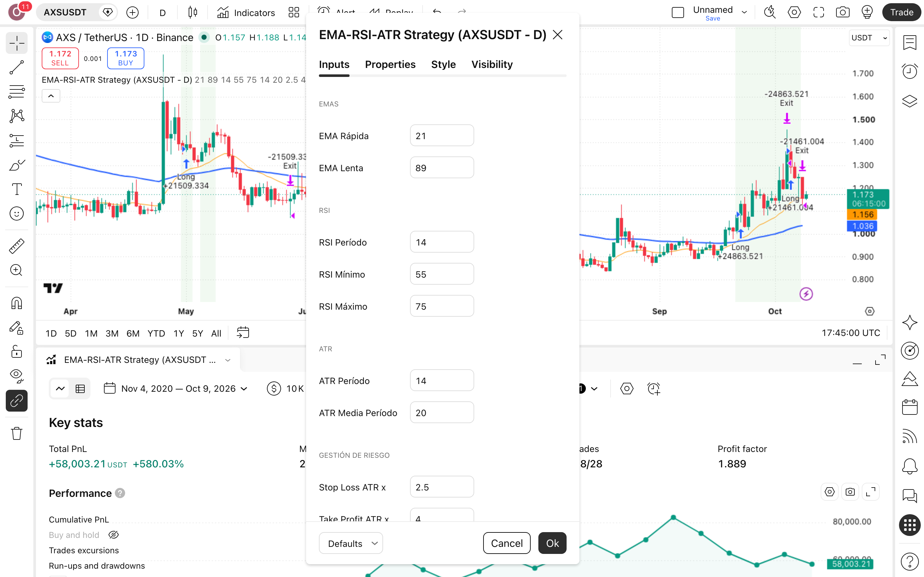Select the Text annotation tool
The height and width of the screenshot is (577, 924).
click(x=16, y=189)
